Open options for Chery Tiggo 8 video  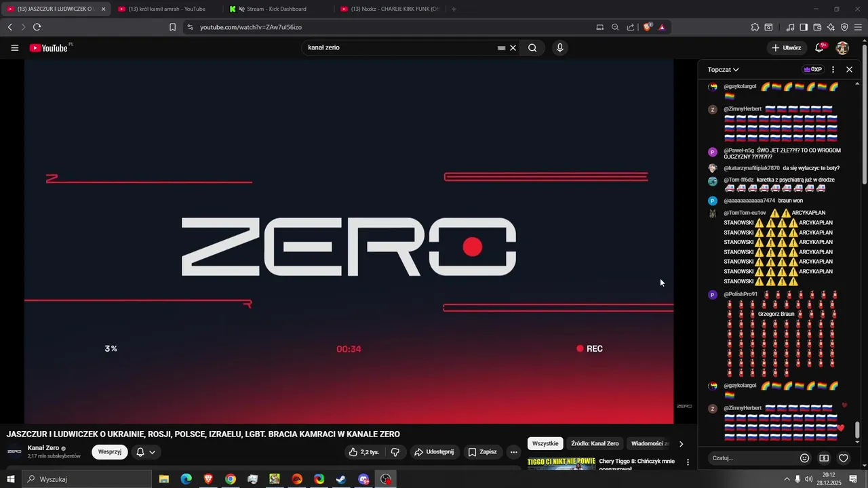688,462
